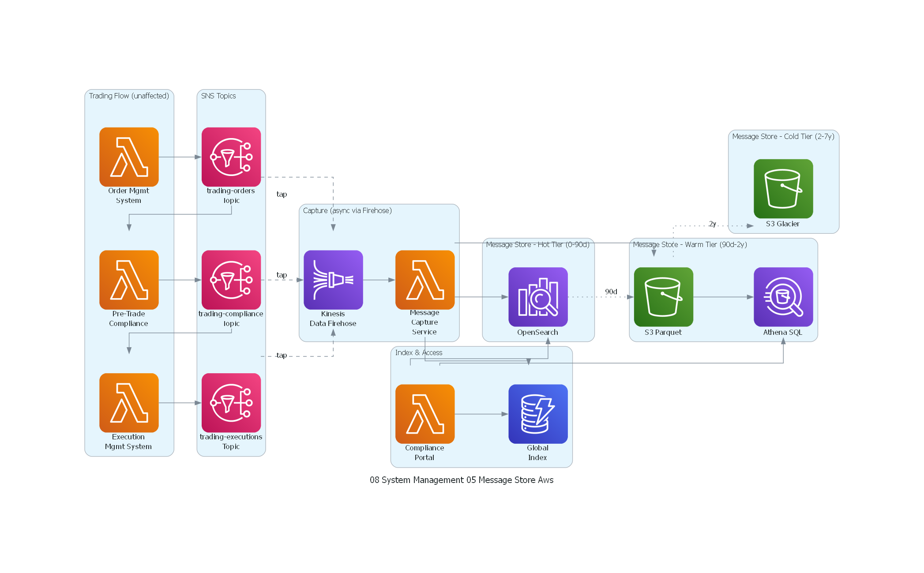Image resolution: width=924 pixels, height=573 pixels.
Task: Select the trading-orders SNS topic icon
Action: [x=231, y=157]
